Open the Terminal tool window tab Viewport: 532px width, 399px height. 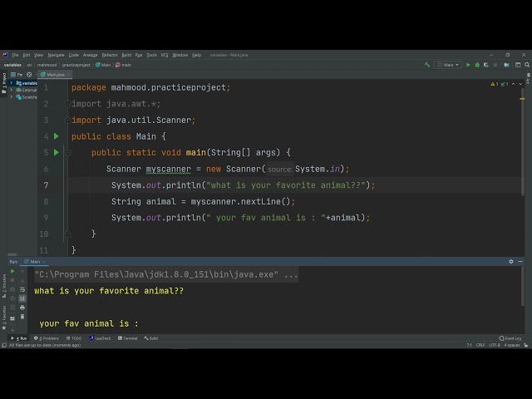pos(127,338)
